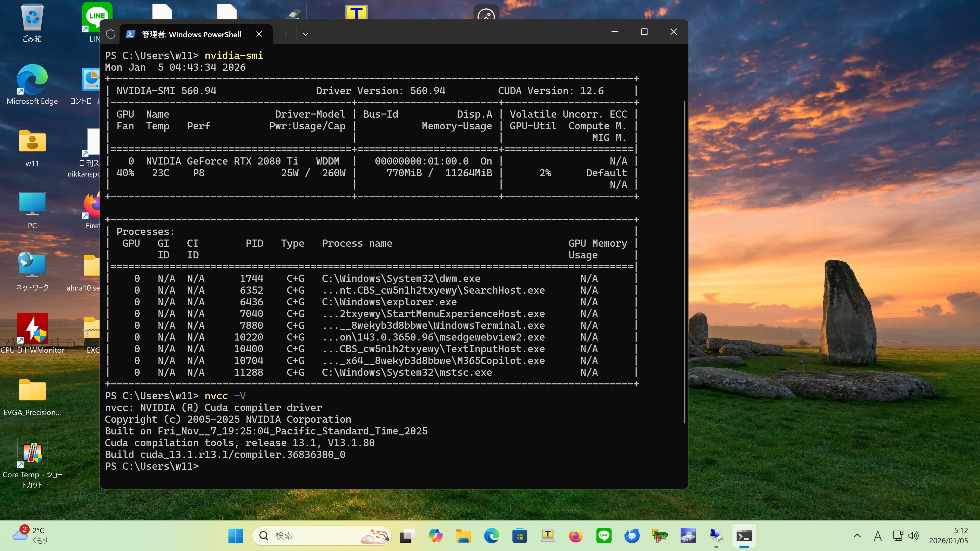The image size is (980, 551).
Task: Close the PowerShell tab
Action: 259,34
